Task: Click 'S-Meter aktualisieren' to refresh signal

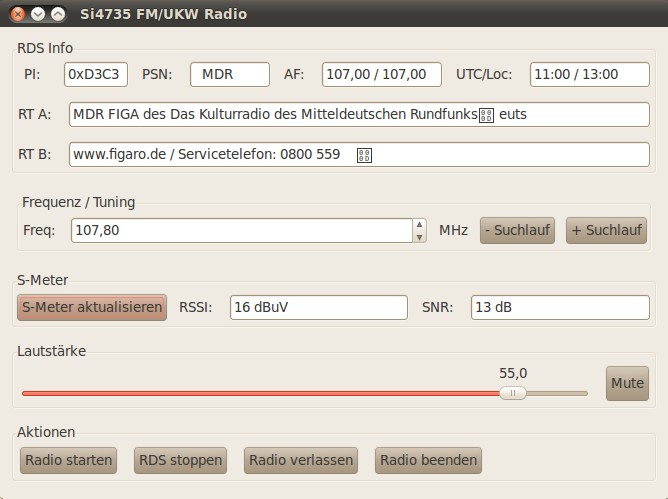Action: 92,308
